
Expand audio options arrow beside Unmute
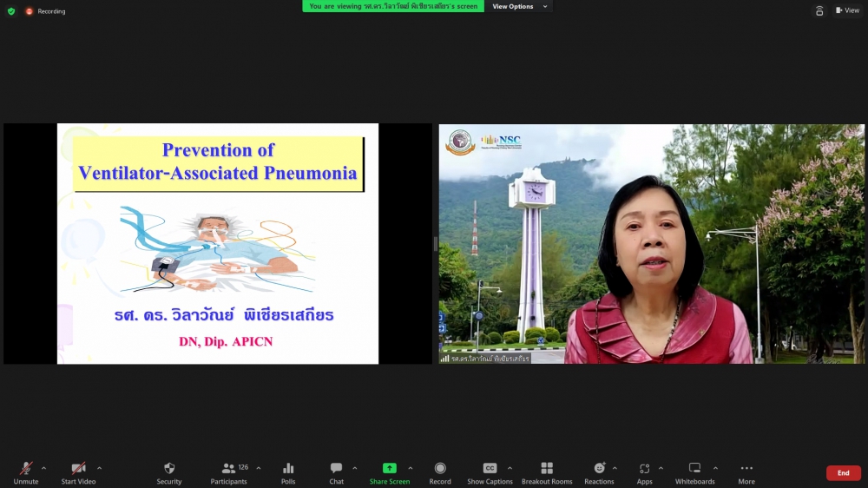44,468
